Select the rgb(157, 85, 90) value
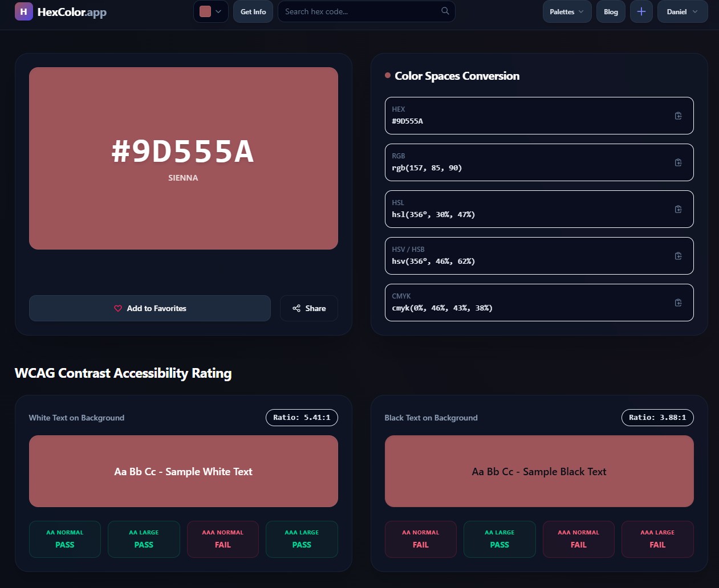Screen dimensions: 719x588 point(427,168)
